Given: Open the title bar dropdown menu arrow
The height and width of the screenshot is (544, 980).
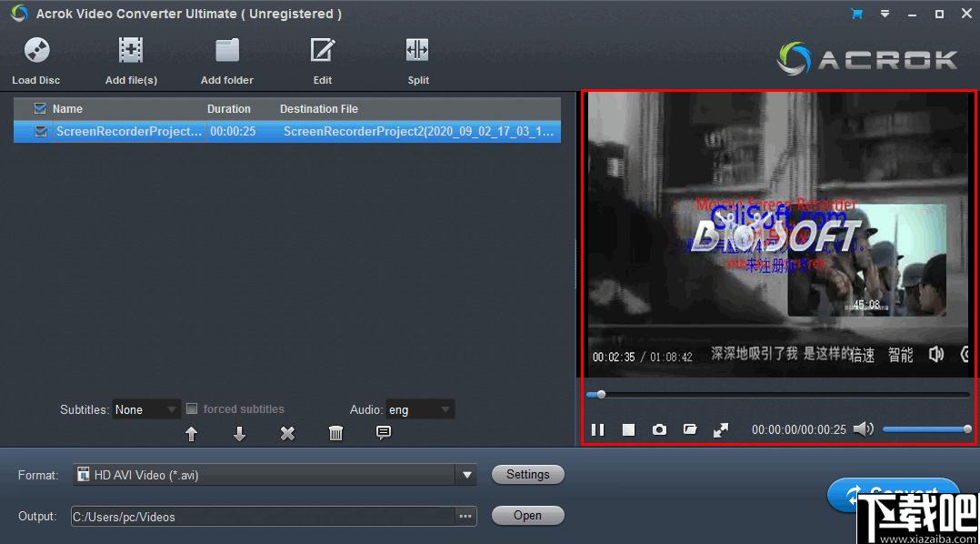Looking at the screenshot, I should [885, 14].
